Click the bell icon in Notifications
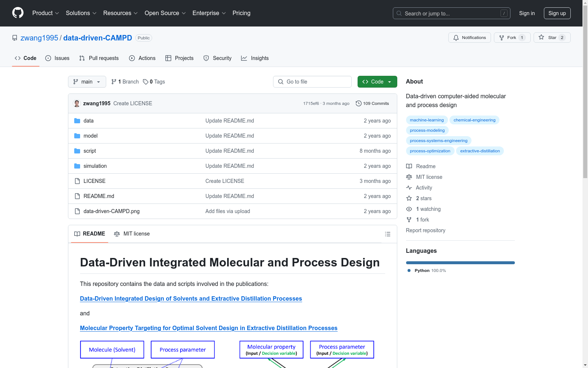 [x=456, y=38]
